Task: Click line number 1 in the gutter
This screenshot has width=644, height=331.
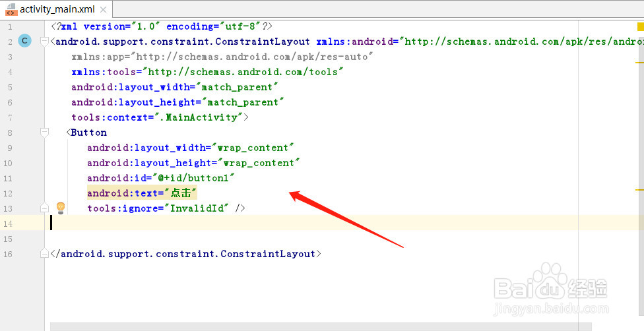Action: coord(10,26)
